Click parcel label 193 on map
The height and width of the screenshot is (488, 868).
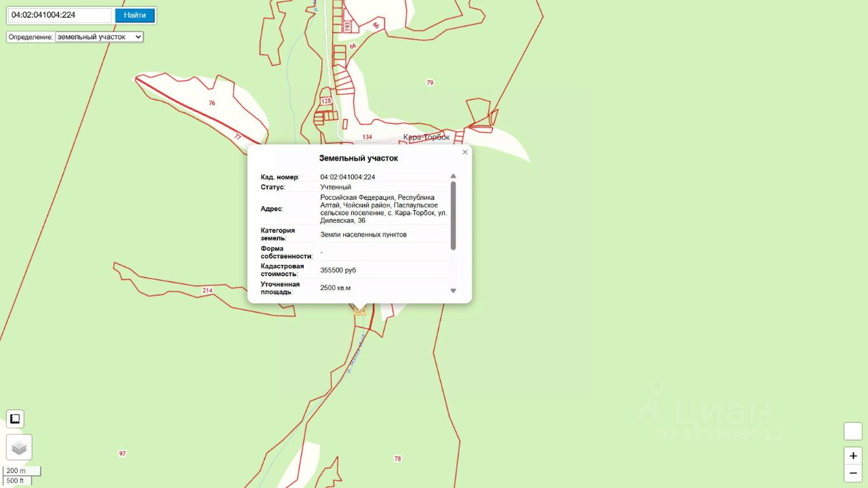click(x=347, y=26)
